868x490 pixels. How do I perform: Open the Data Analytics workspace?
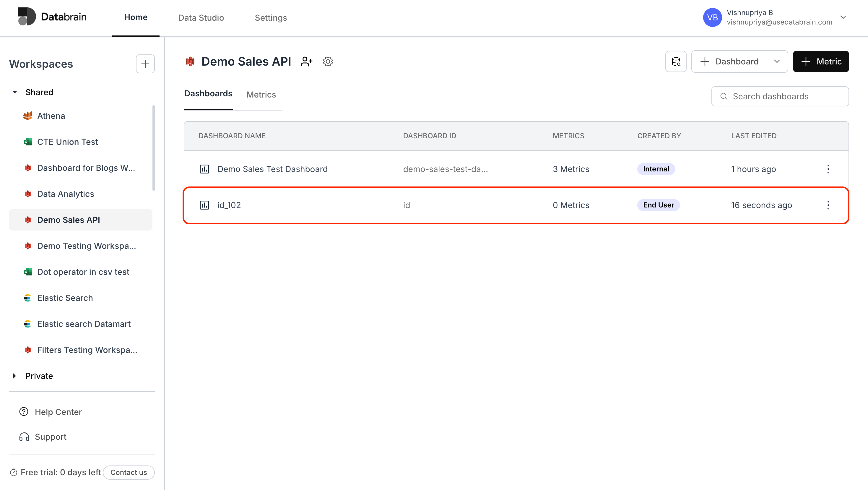pos(65,194)
